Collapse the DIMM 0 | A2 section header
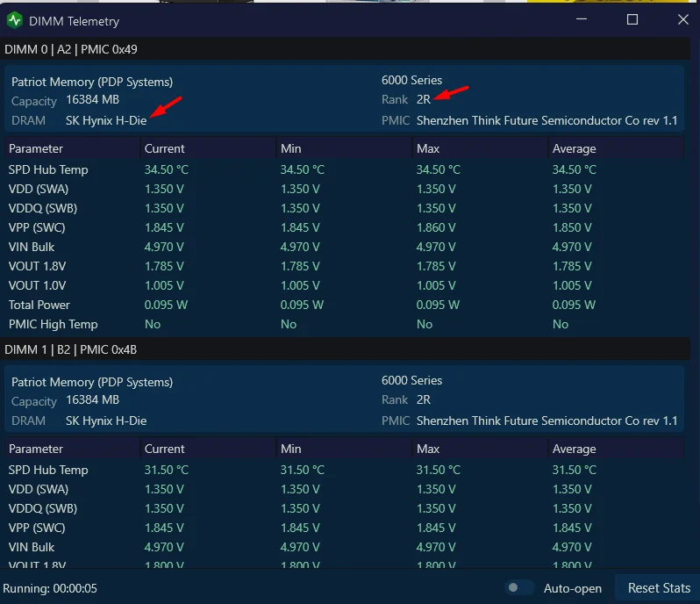Image resolution: width=700 pixels, height=604 pixels. (x=345, y=49)
